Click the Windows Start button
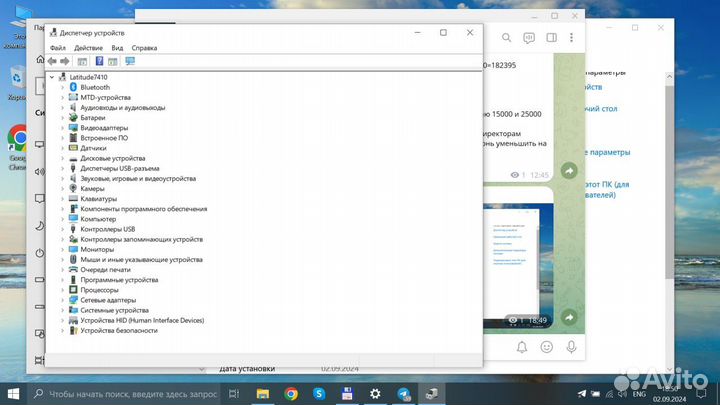 click(13, 394)
